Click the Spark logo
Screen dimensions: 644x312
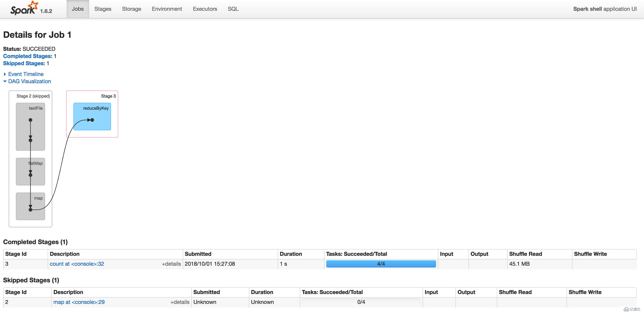(x=24, y=8)
